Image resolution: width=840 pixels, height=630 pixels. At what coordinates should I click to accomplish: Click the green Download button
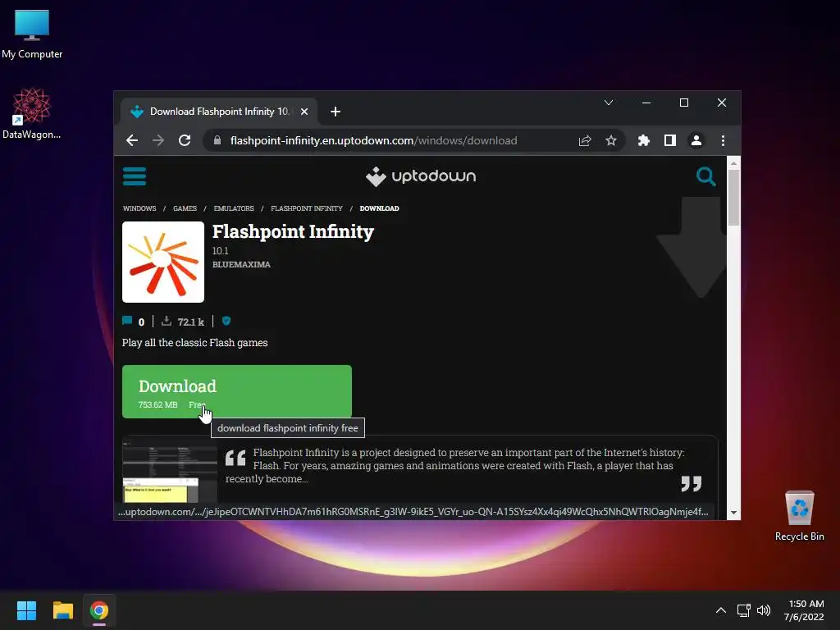click(x=237, y=391)
